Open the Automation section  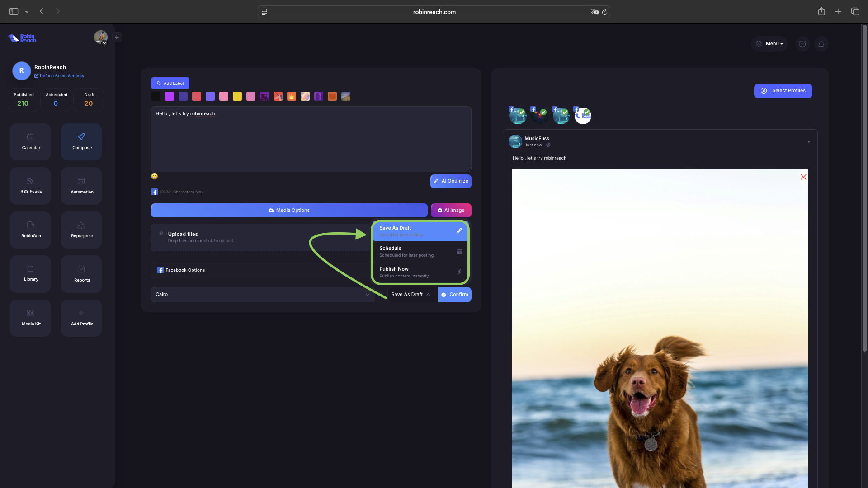pos(81,185)
